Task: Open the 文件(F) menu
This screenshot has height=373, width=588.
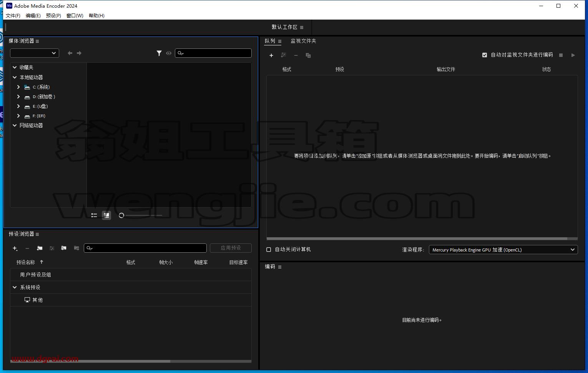Action: click(x=13, y=16)
